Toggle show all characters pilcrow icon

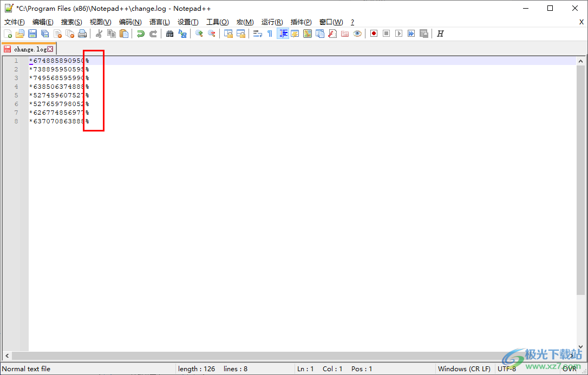pos(270,34)
